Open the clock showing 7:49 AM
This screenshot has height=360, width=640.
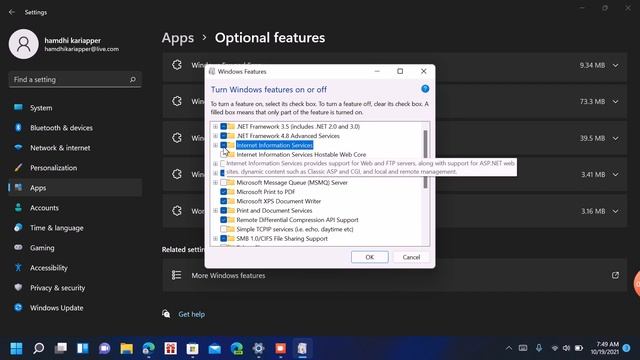(x=604, y=348)
